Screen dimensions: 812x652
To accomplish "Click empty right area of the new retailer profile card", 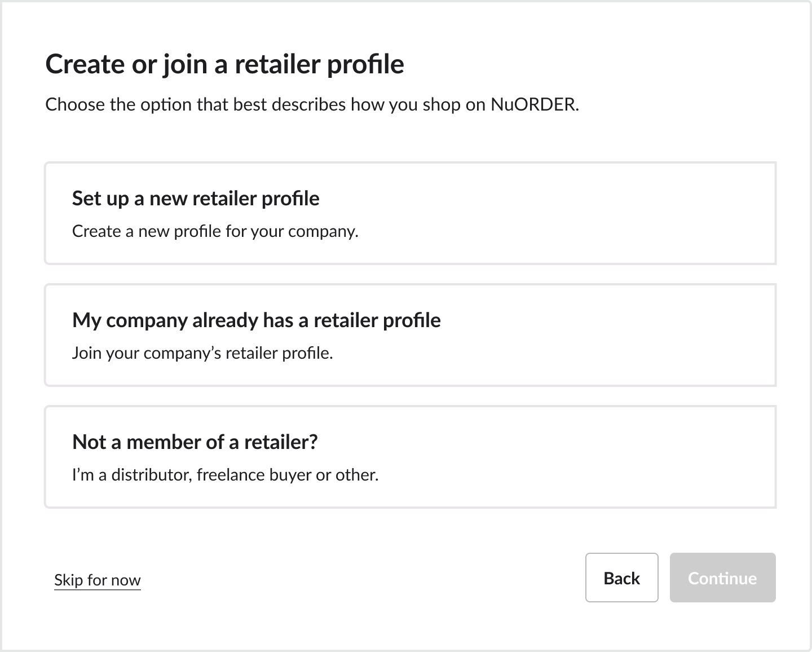I will [x=620, y=213].
